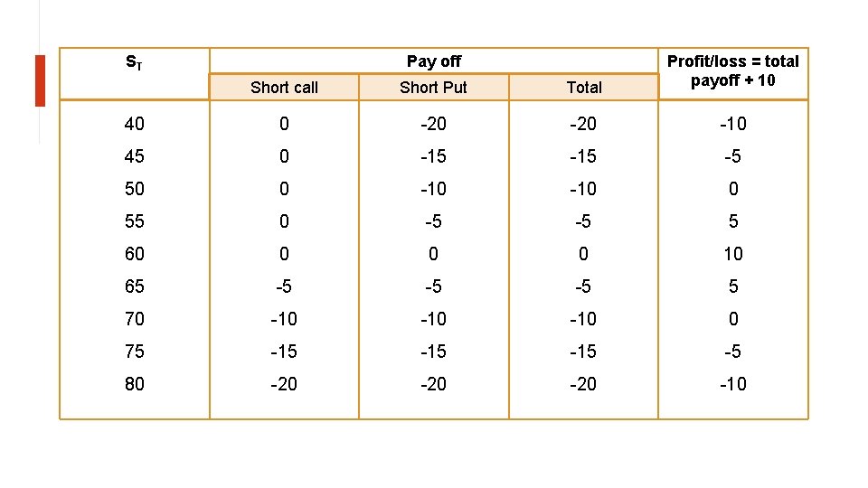Select the Total column header
Image resolution: width=868 pixels, height=488 pixels.
583,88
